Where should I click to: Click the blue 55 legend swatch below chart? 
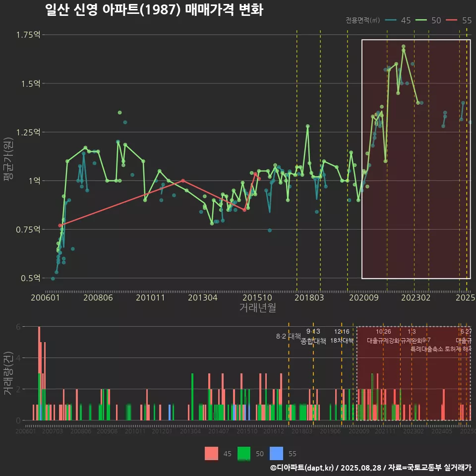point(276,453)
